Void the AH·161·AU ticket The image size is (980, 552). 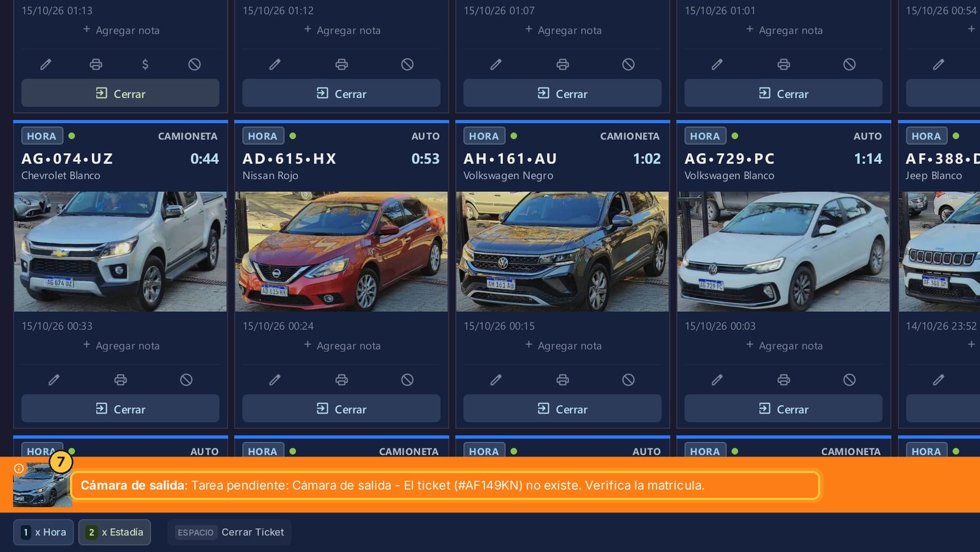coord(628,380)
